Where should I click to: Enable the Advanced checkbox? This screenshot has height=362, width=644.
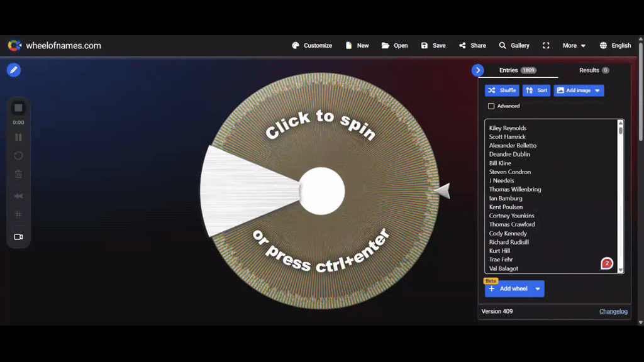[491, 106]
